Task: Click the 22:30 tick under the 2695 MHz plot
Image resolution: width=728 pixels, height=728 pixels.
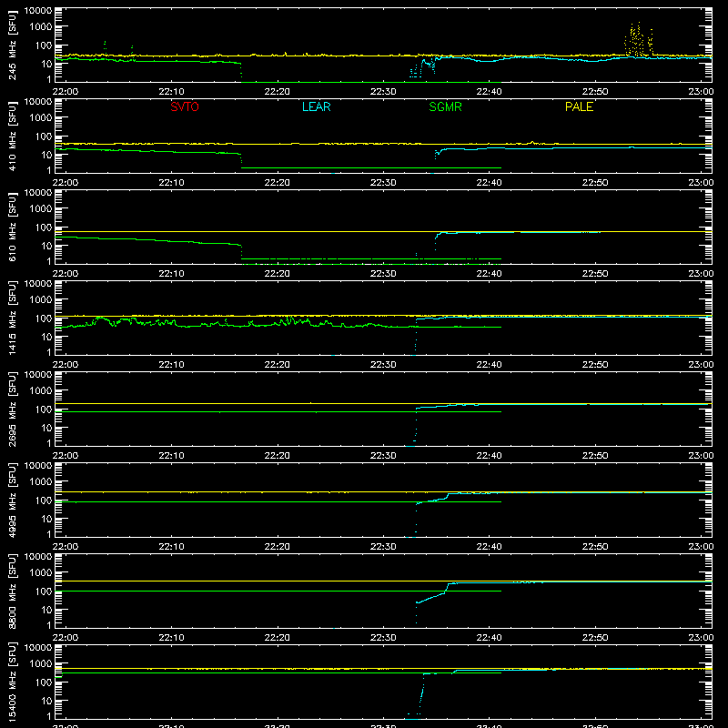Action: coord(383,456)
